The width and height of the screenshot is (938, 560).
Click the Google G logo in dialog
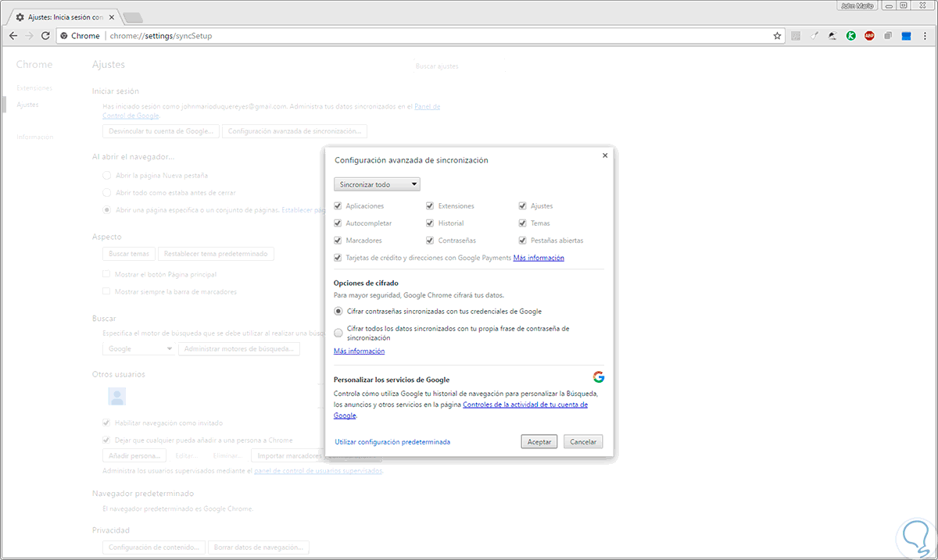tap(599, 376)
